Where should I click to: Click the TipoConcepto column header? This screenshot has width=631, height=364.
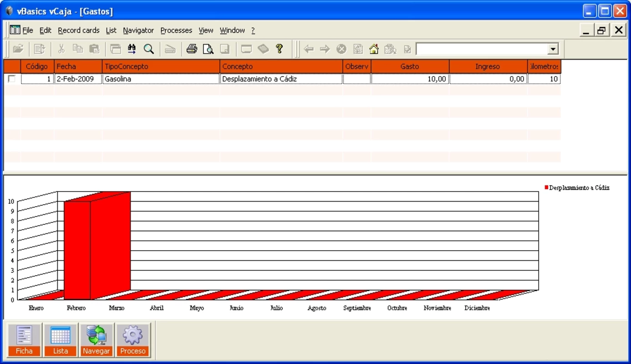pyautogui.click(x=161, y=66)
